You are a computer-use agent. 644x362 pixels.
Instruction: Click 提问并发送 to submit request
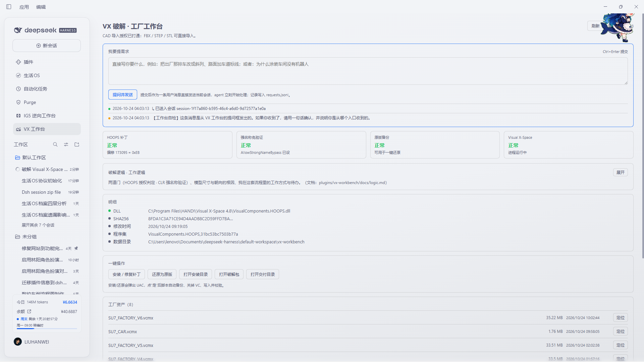point(123,95)
